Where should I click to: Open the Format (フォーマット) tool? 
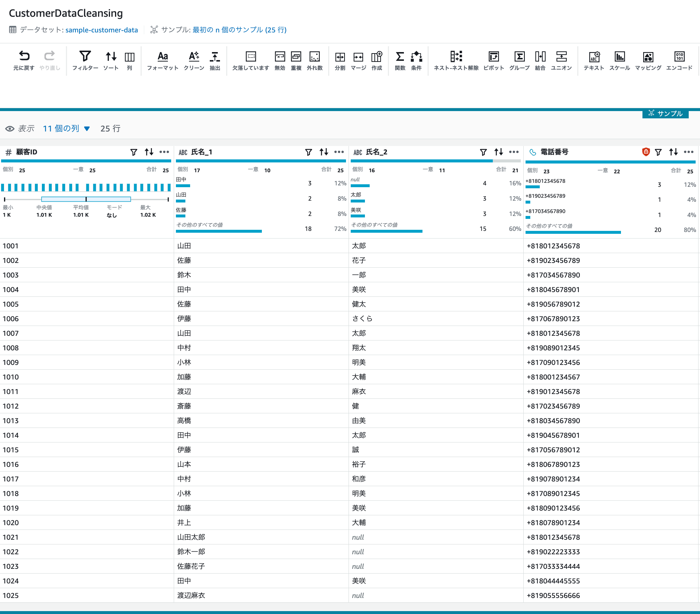tap(163, 60)
